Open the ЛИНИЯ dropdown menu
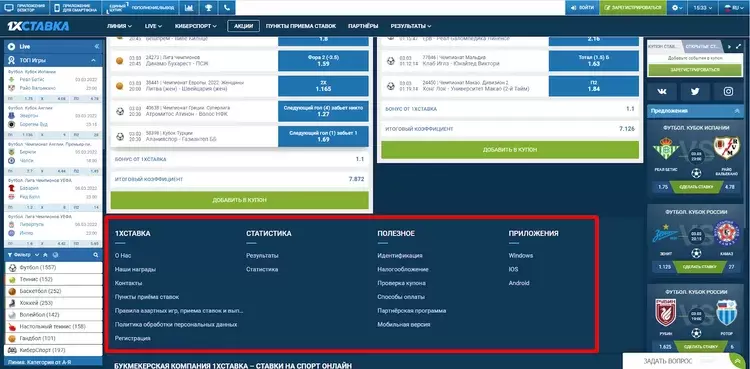The width and height of the screenshot is (750, 369). click(120, 26)
